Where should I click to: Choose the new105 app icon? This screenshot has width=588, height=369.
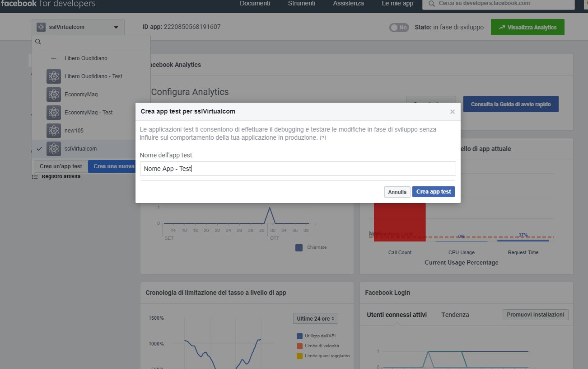click(x=54, y=131)
